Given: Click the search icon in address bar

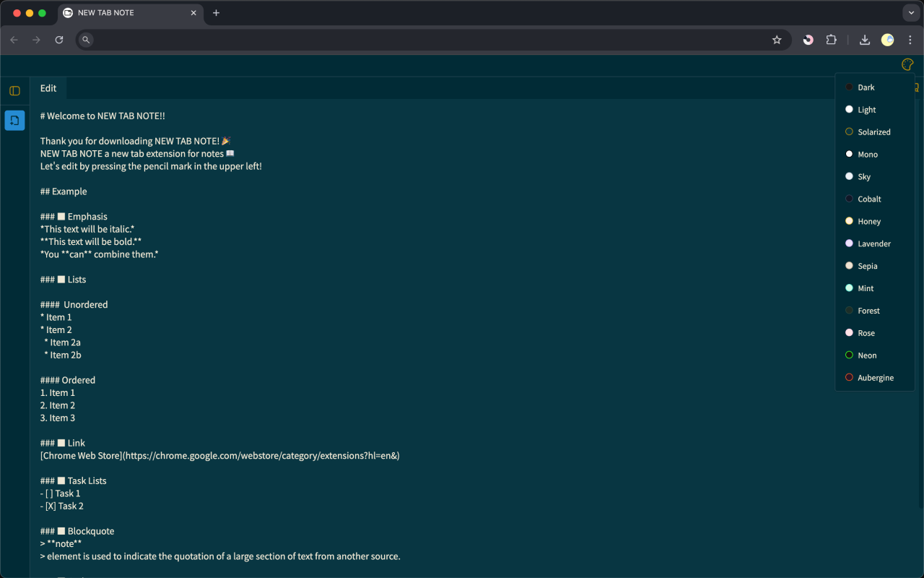Looking at the screenshot, I should pyautogui.click(x=86, y=40).
